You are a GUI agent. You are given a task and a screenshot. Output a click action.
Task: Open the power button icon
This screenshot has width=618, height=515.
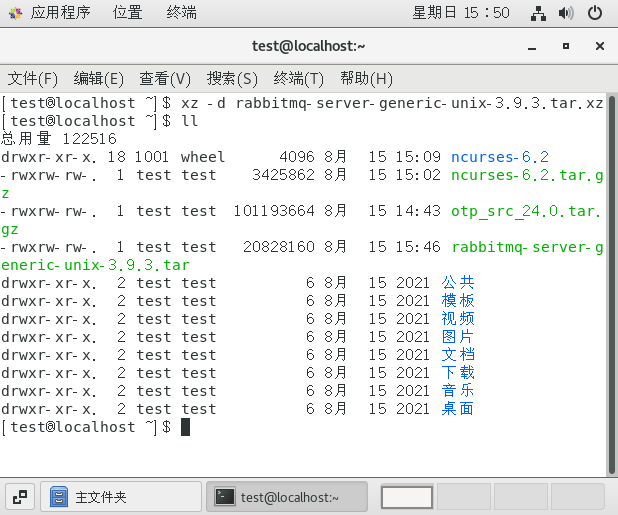(x=595, y=13)
